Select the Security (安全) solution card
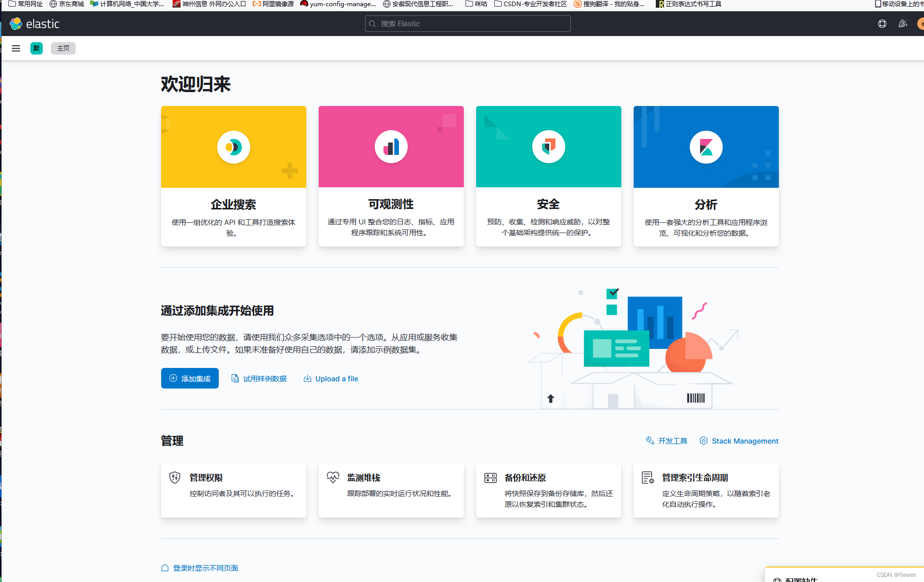The image size is (924, 582). tap(548, 177)
